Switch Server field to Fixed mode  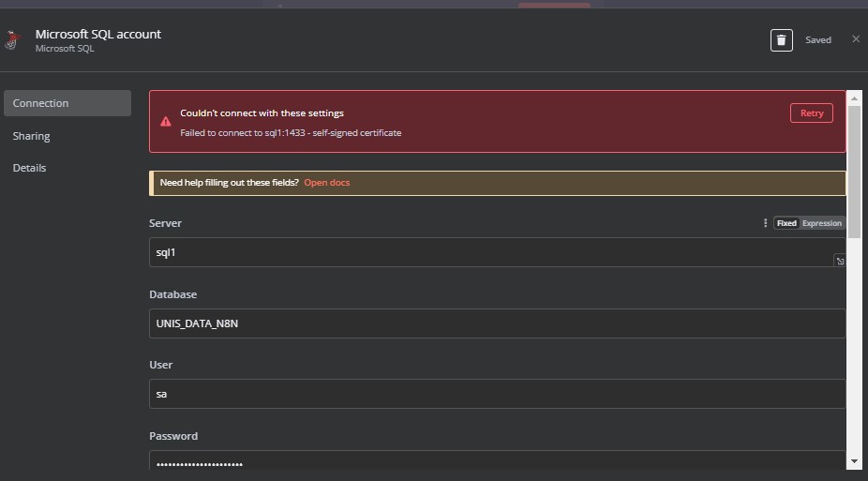pyautogui.click(x=786, y=223)
